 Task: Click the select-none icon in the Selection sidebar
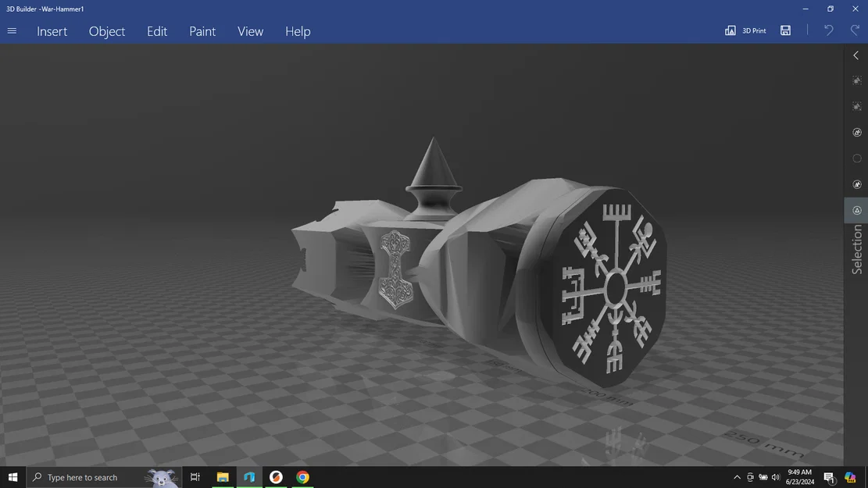click(x=856, y=105)
